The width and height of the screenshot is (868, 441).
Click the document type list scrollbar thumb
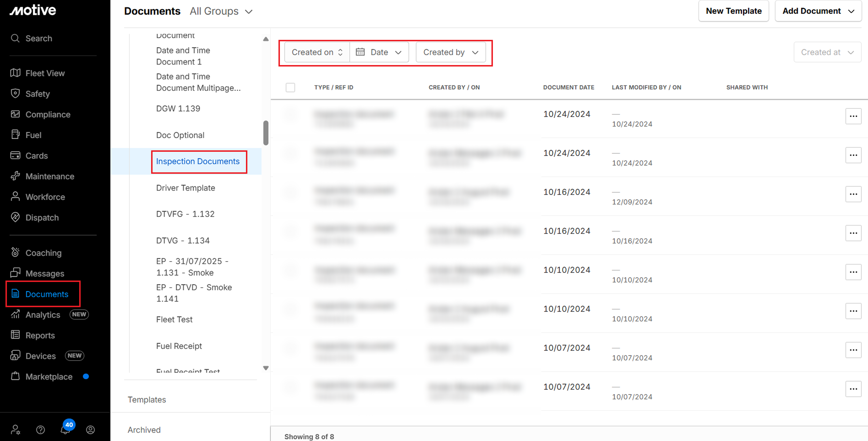click(265, 133)
